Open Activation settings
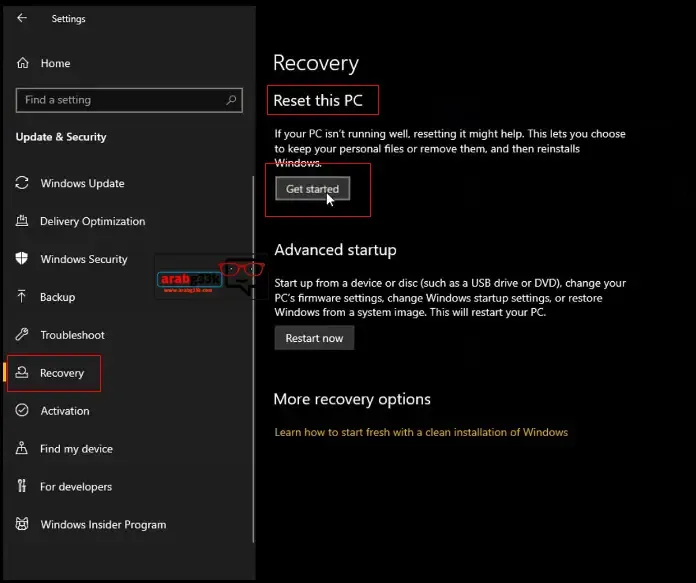Image resolution: width=696 pixels, height=583 pixels. pos(65,411)
